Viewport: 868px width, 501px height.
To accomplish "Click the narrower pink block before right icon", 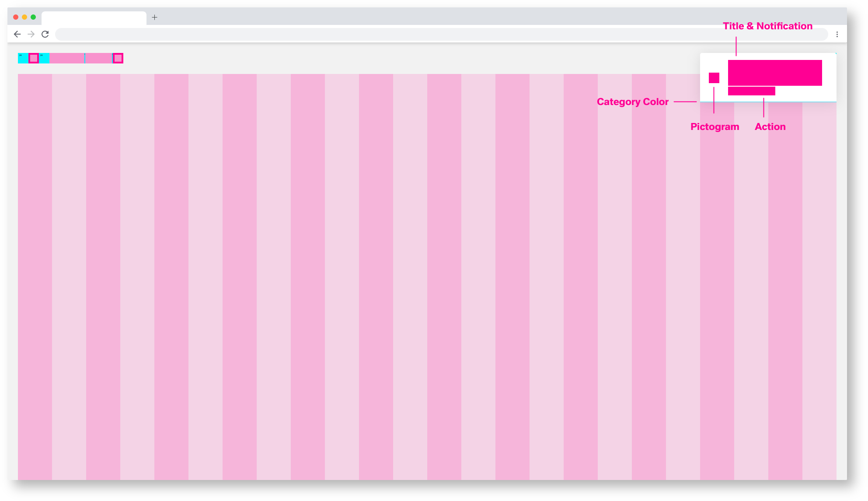I will tap(98, 58).
